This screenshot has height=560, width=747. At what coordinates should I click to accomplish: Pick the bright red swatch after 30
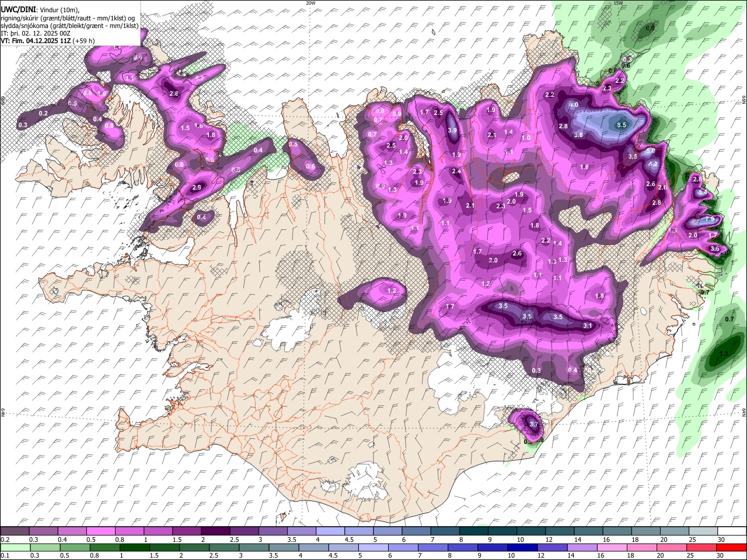pyautogui.click(x=731, y=548)
